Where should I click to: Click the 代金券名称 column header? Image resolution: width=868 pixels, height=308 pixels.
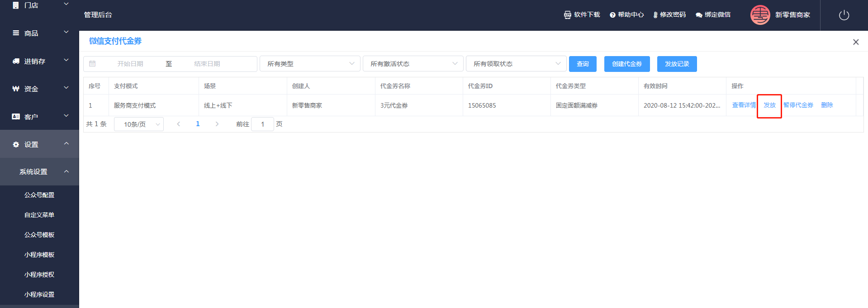pyautogui.click(x=395, y=86)
